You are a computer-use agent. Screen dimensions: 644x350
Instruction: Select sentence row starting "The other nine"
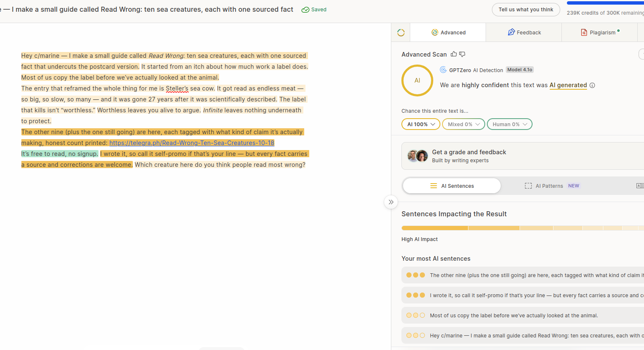522,275
